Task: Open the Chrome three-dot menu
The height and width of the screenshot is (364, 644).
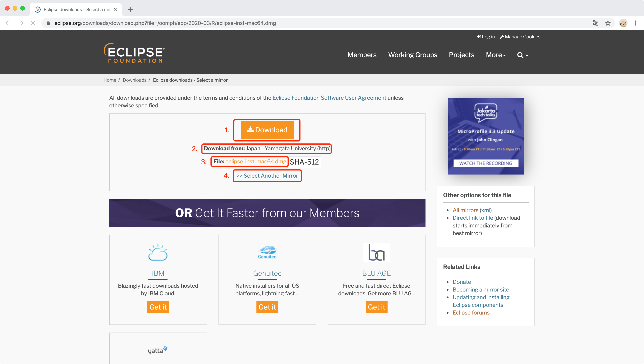Action: pos(636,23)
